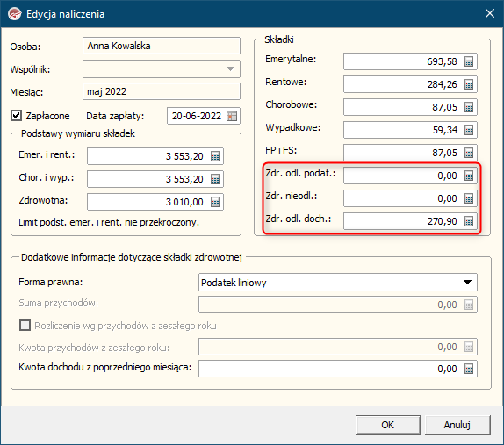Close the Edycja naliczenia dialog
The height and width of the screenshot is (445, 504).
pyautogui.click(x=490, y=13)
